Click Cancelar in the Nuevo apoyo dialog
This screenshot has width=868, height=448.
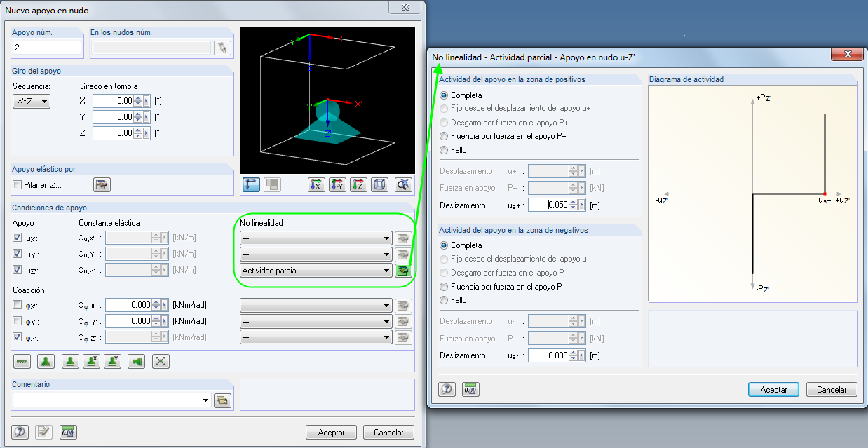pyautogui.click(x=388, y=432)
